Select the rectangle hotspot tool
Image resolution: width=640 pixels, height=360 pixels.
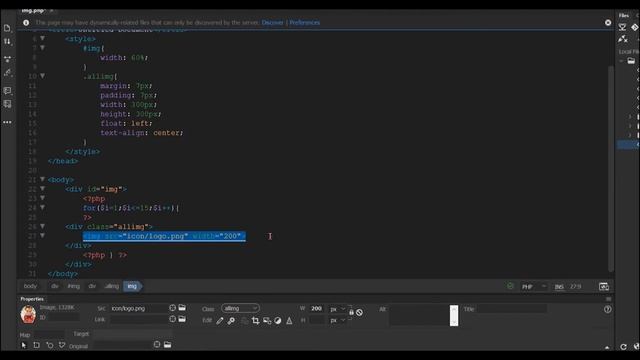(x=36, y=345)
